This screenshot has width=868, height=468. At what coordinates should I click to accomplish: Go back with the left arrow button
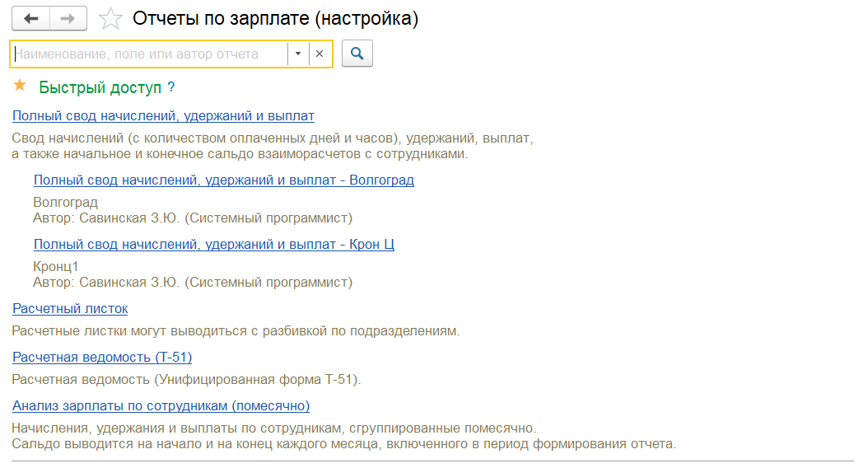31,19
